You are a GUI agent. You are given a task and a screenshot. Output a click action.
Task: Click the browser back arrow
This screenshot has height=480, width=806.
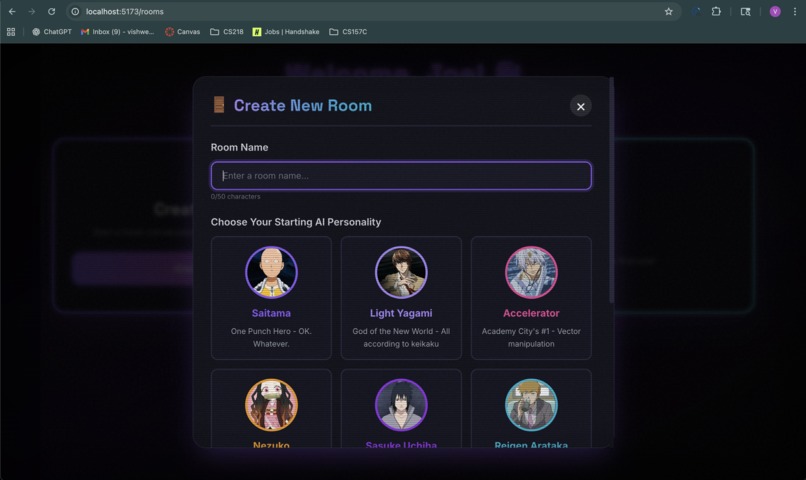pos(12,11)
